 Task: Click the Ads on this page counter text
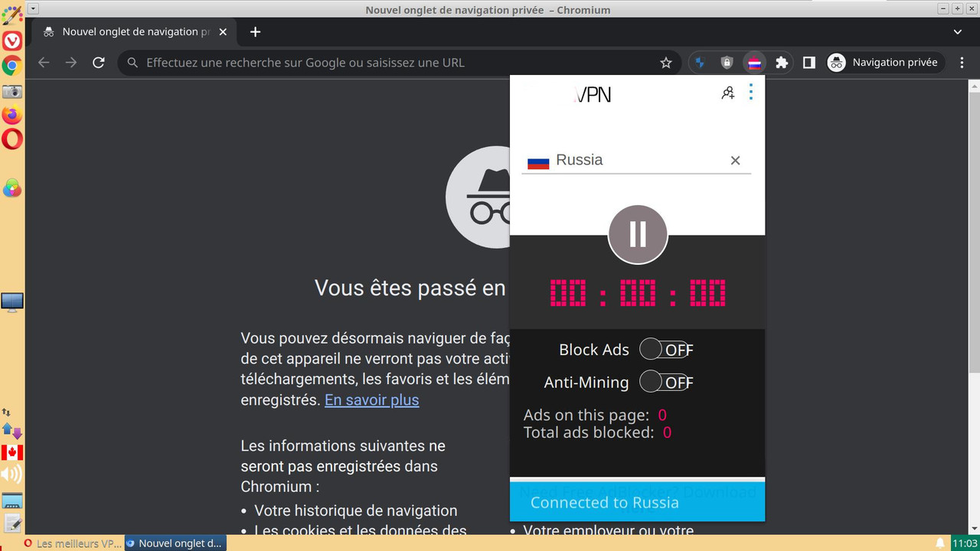pyautogui.click(x=595, y=415)
